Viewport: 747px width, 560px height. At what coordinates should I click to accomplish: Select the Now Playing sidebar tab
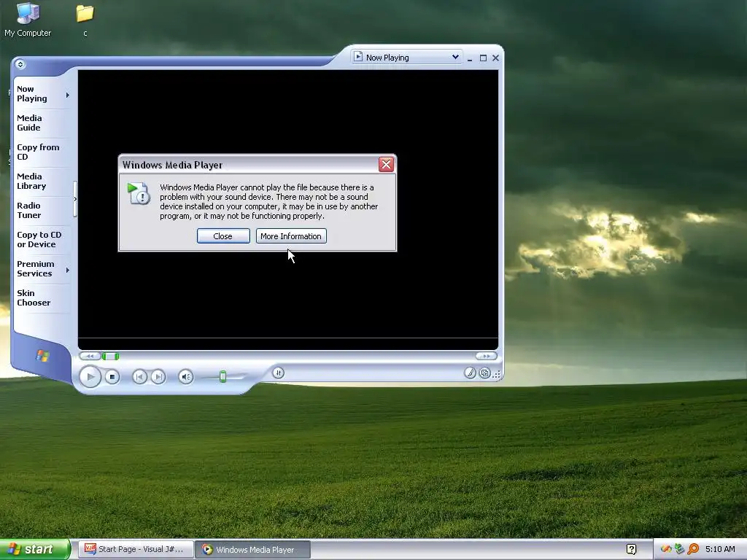pyautogui.click(x=32, y=94)
